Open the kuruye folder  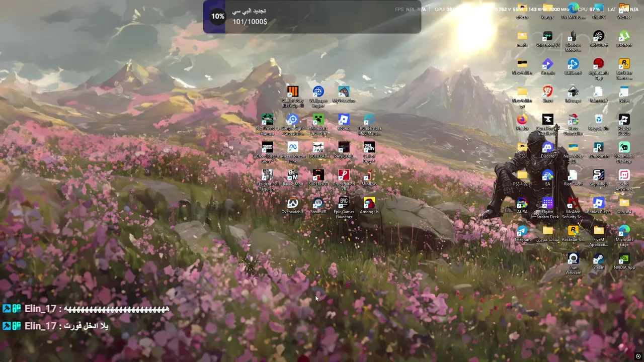[x=547, y=9]
